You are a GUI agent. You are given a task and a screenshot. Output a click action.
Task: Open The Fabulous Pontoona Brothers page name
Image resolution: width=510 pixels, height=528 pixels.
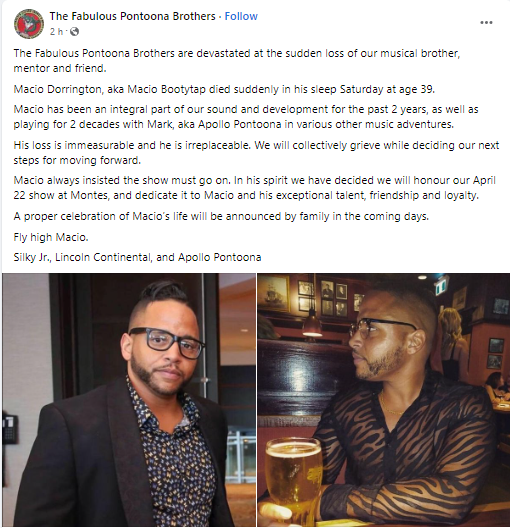pos(133,16)
